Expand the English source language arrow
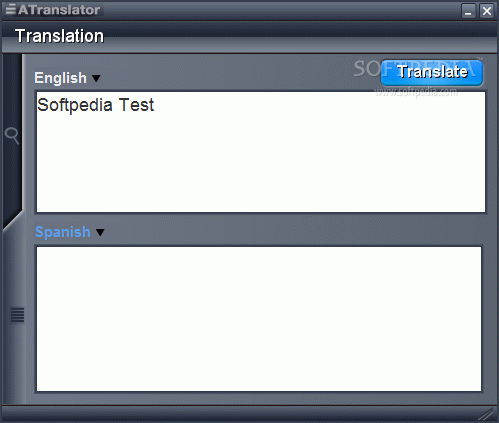The height and width of the screenshot is (423, 499). [96, 78]
